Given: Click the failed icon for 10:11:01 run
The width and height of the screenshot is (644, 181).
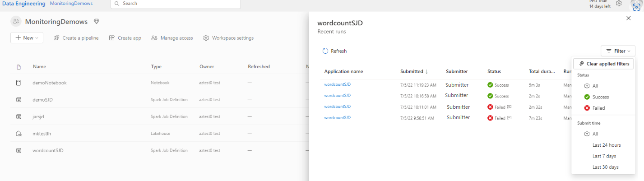Looking at the screenshot, I should point(490,107).
